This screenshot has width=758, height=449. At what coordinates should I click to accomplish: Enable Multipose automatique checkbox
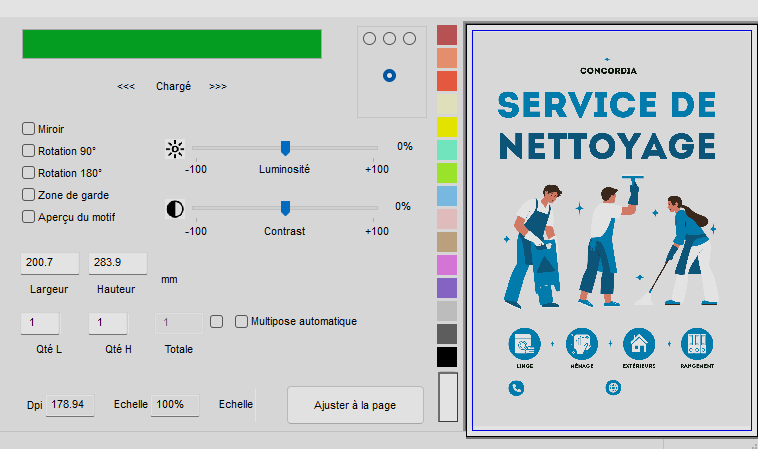(241, 321)
